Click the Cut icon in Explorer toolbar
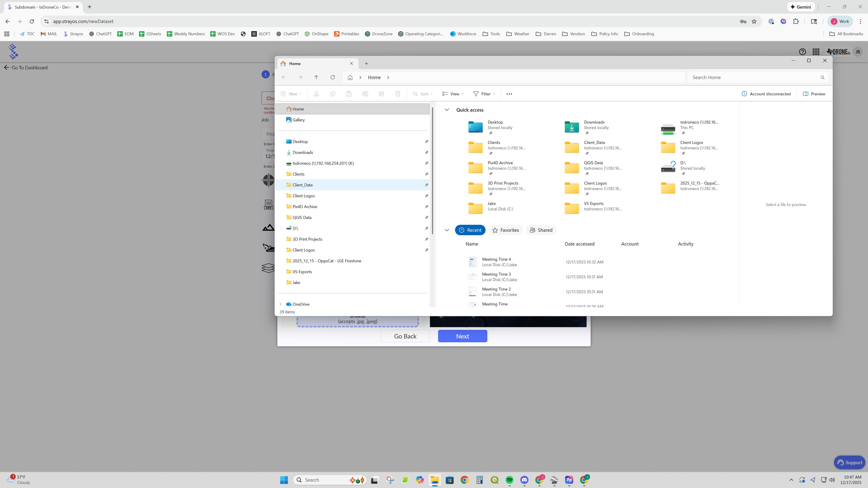 pyautogui.click(x=316, y=94)
